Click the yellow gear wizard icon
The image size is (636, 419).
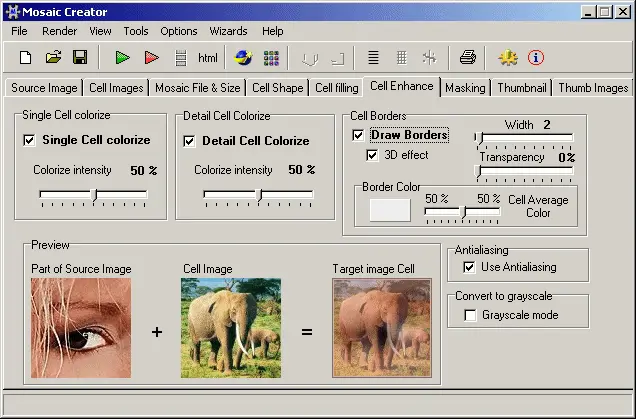pyautogui.click(x=508, y=58)
